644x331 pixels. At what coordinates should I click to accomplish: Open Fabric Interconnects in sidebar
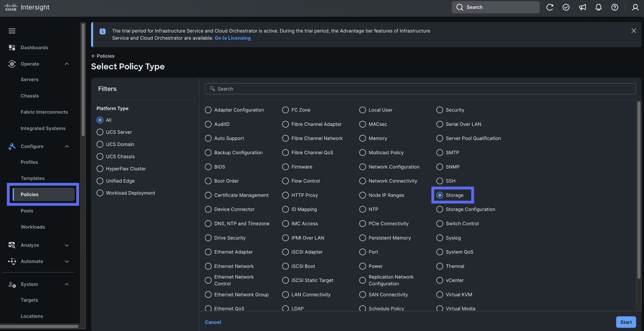(44, 112)
